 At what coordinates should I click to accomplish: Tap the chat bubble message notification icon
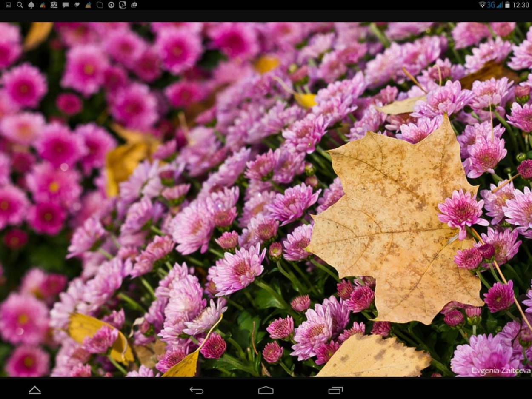point(66,5)
